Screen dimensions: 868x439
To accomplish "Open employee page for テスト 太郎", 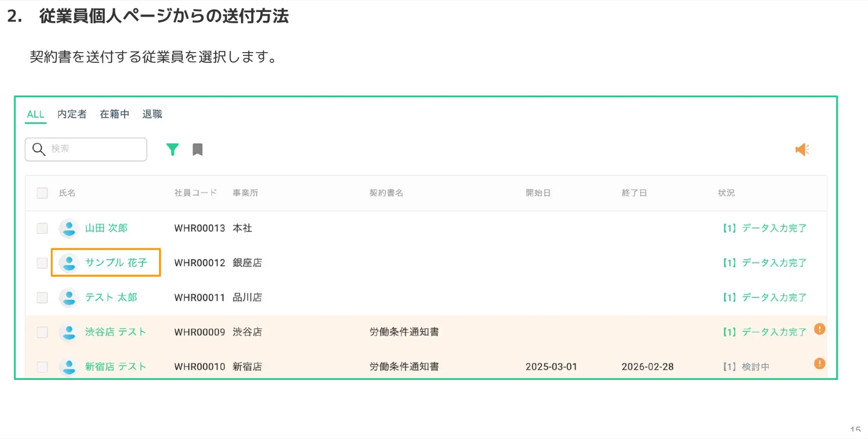I will [111, 297].
